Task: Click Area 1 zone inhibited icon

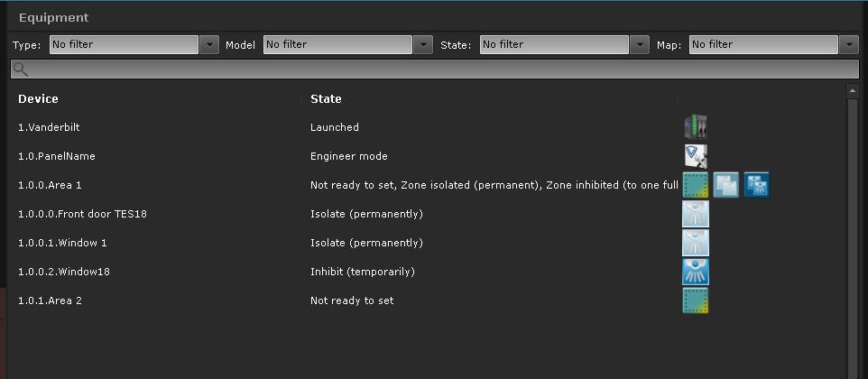Action: click(756, 185)
